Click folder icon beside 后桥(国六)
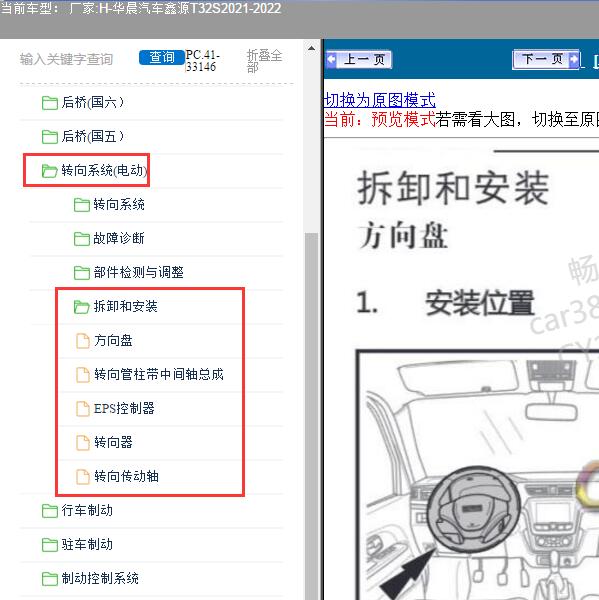 click(x=50, y=103)
